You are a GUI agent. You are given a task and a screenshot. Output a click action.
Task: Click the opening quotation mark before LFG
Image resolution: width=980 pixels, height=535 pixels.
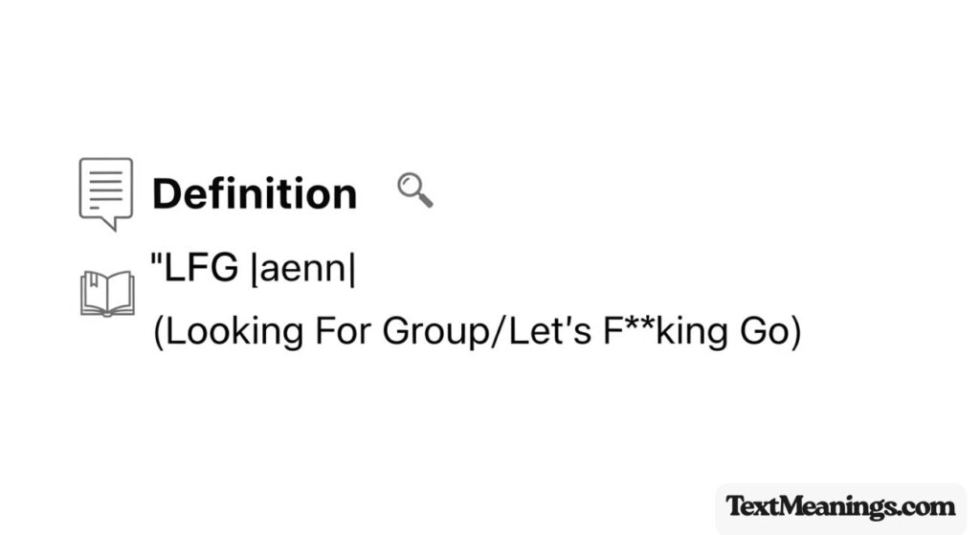158,262
